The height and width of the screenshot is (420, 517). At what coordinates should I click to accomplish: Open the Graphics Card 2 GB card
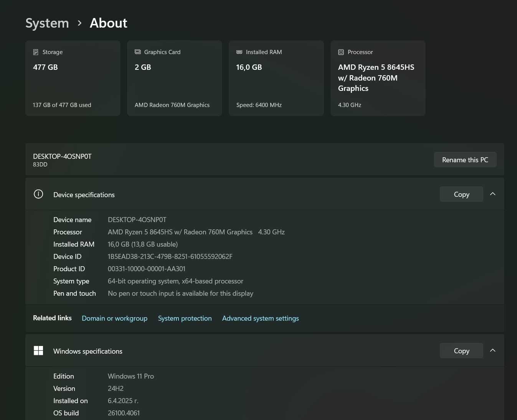(x=175, y=78)
